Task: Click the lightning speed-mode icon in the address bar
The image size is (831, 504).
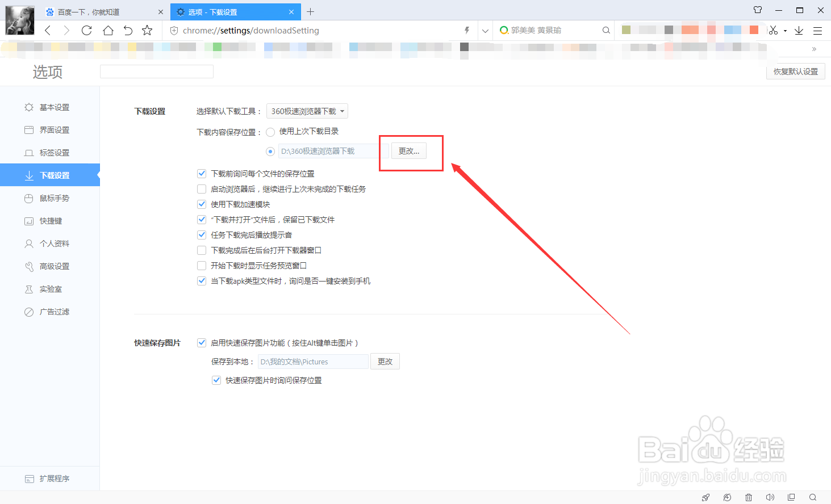Action: 467,31
